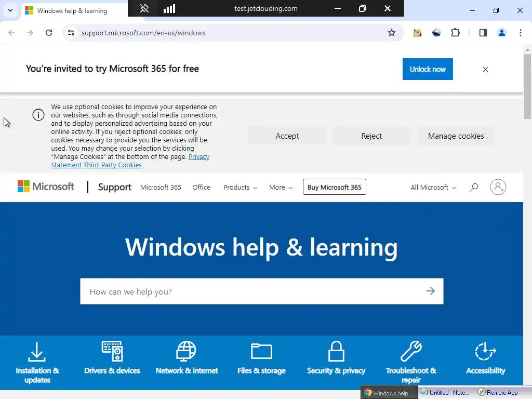Click the Microsoft logo

point(46,187)
